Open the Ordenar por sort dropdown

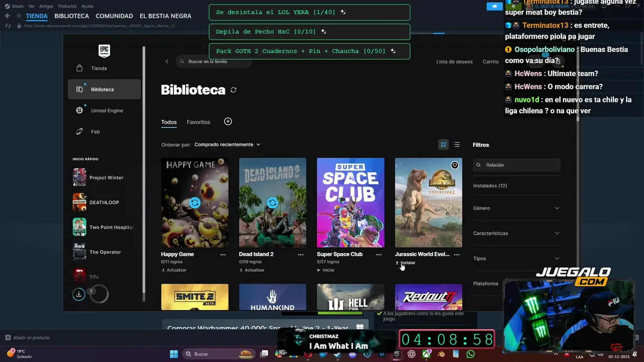click(x=227, y=145)
